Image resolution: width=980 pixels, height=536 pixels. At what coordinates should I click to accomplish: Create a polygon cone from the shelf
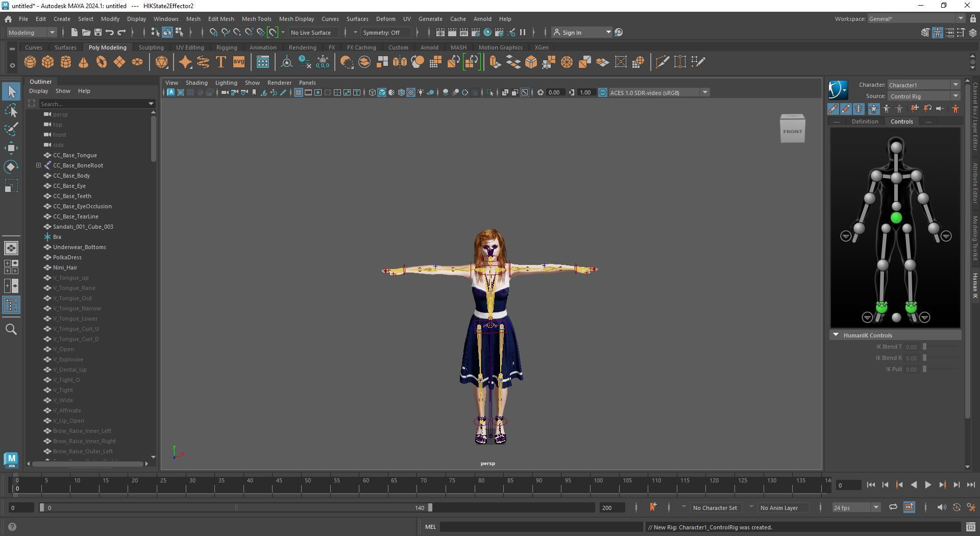tap(84, 62)
